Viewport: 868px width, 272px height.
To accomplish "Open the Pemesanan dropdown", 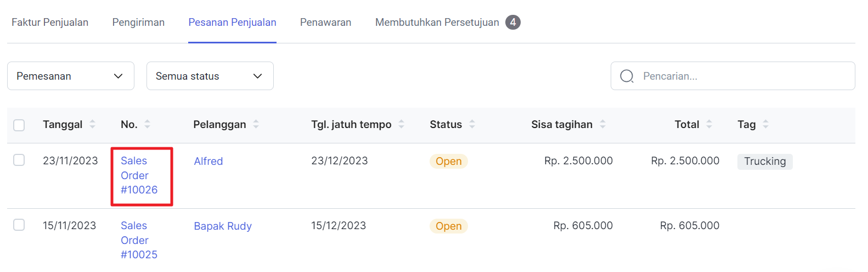I will pos(71,76).
